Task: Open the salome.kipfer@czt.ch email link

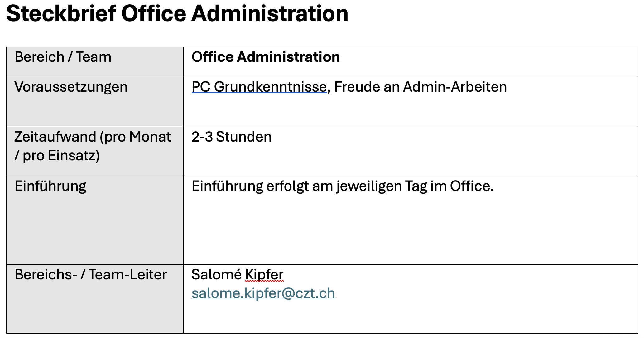Action: coord(263,293)
